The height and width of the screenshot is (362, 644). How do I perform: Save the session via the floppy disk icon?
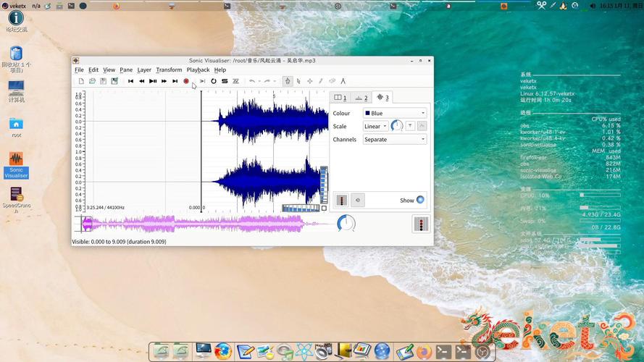tap(103, 81)
